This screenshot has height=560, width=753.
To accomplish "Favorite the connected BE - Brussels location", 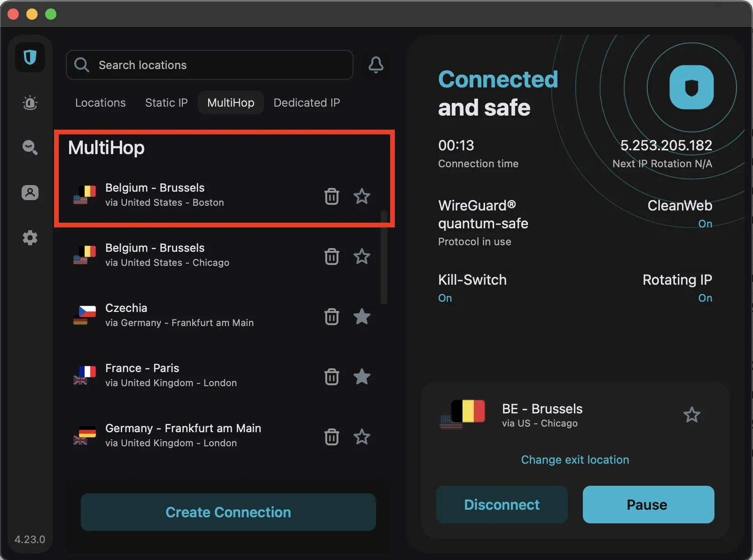I will (691, 415).
